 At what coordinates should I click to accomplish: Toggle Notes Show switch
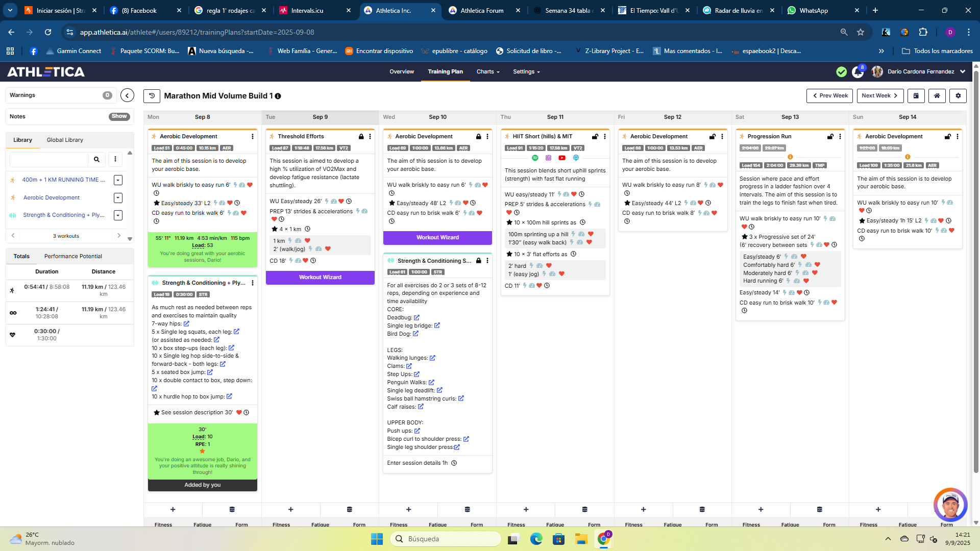click(119, 116)
